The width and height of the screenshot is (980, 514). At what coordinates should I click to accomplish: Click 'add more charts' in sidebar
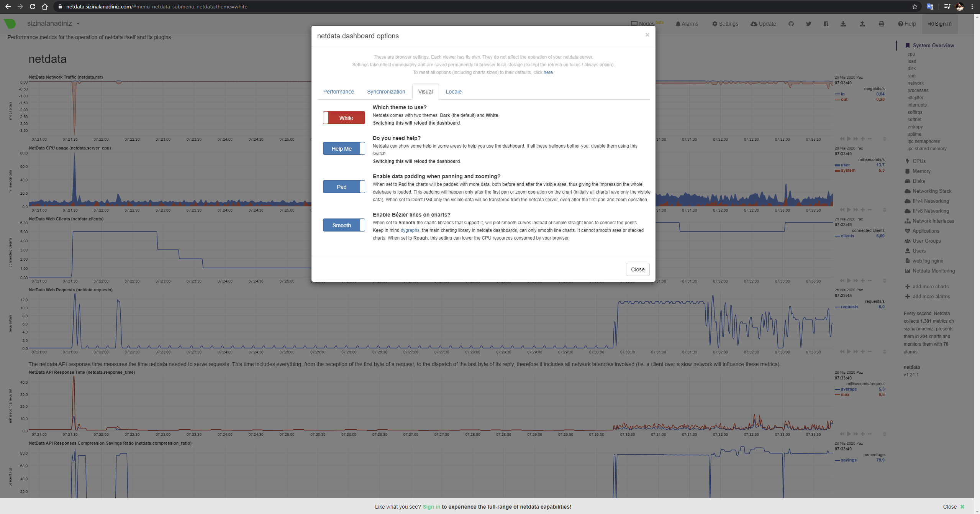coord(927,287)
